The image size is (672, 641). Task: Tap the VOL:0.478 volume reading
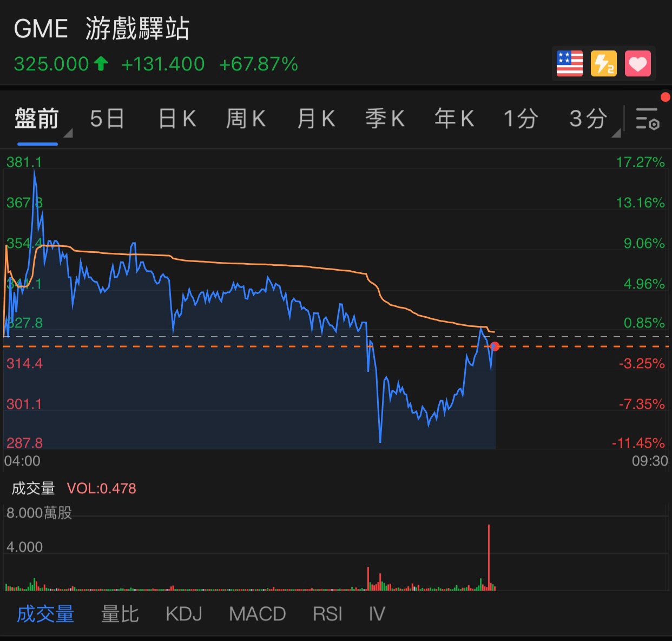pyautogui.click(x=102, y=488)
